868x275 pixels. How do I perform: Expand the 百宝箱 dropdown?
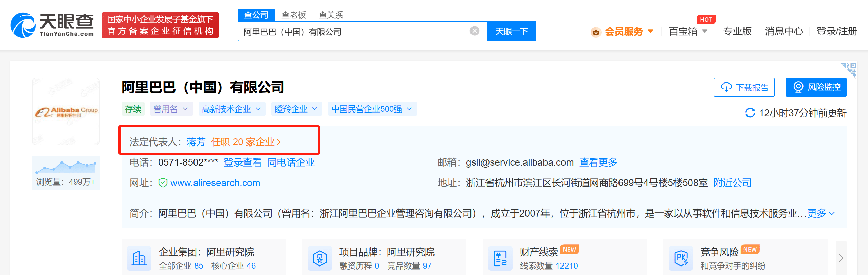[688, 31]
